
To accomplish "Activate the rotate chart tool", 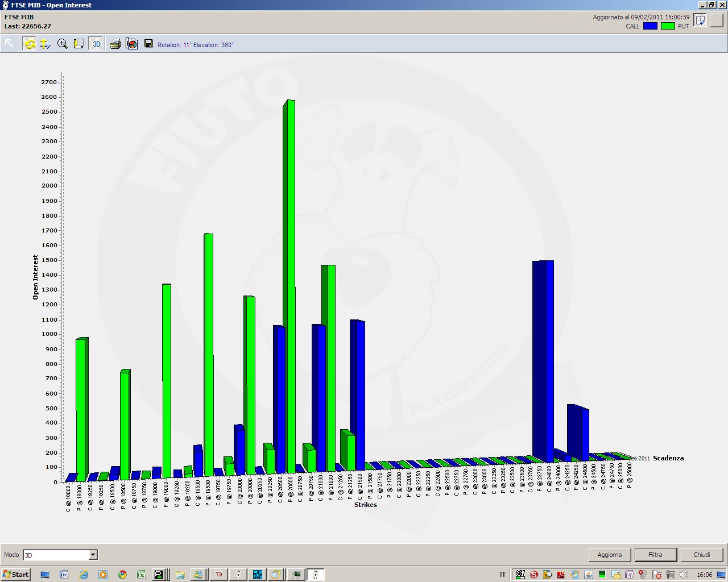I will [29, 44].
